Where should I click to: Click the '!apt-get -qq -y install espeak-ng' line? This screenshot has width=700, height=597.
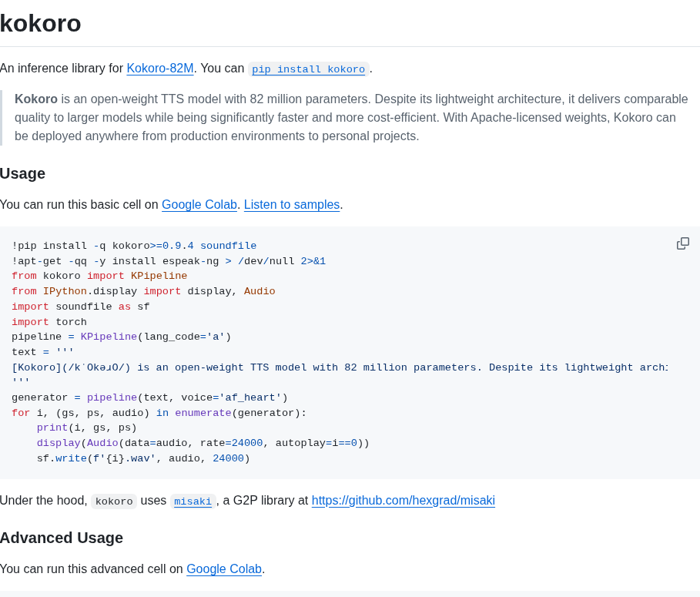(169, 261)
